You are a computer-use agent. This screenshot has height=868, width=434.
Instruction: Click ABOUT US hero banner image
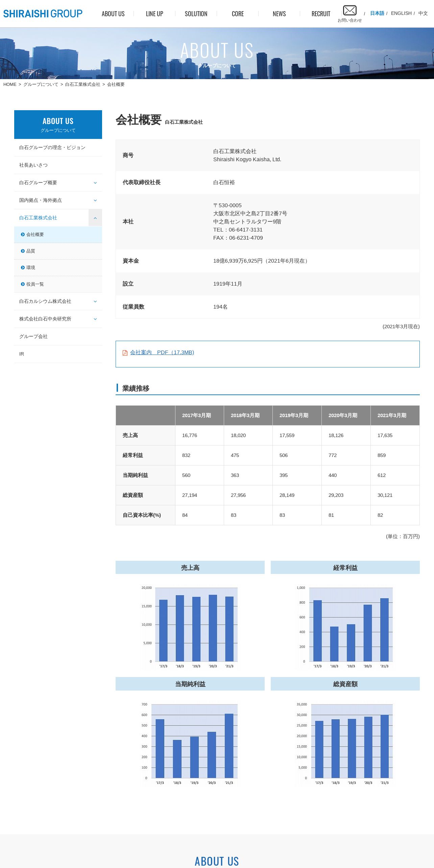pos(217,53)
